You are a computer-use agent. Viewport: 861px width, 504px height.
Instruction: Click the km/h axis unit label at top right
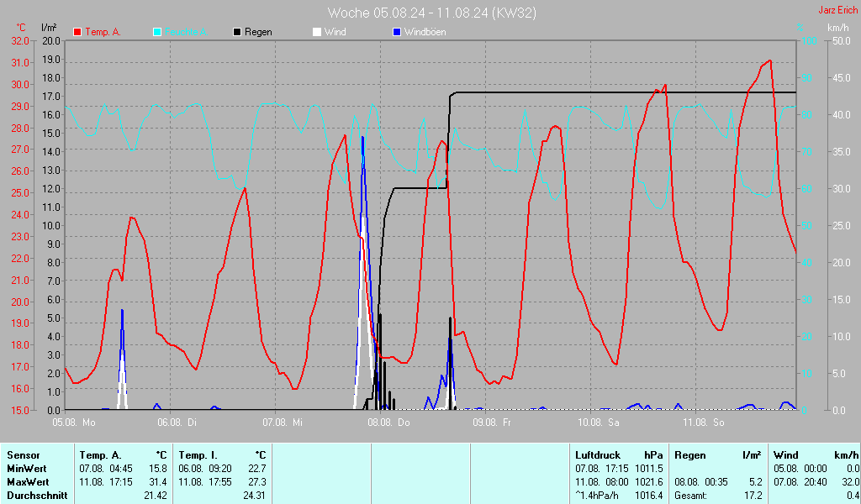(838, 28)
